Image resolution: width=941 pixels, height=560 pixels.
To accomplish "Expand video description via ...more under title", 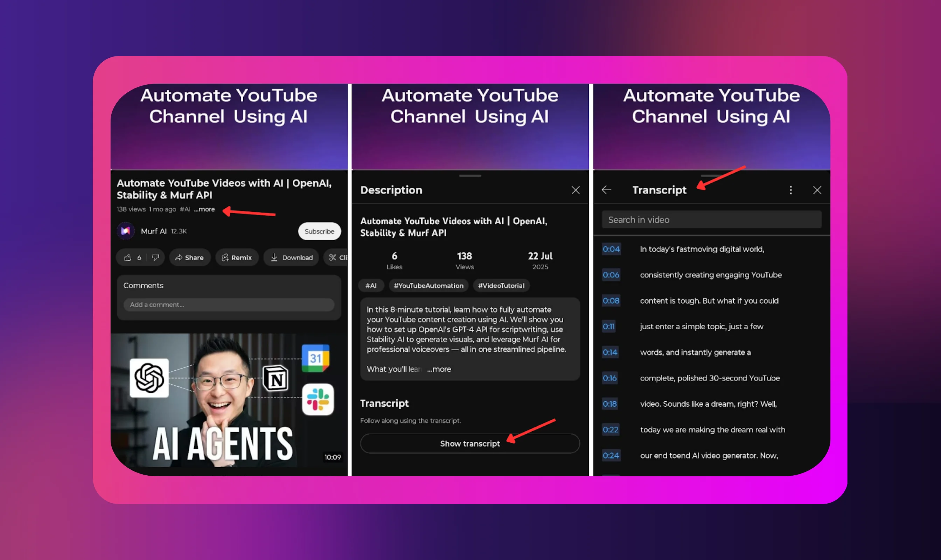I will pos(205,209).
